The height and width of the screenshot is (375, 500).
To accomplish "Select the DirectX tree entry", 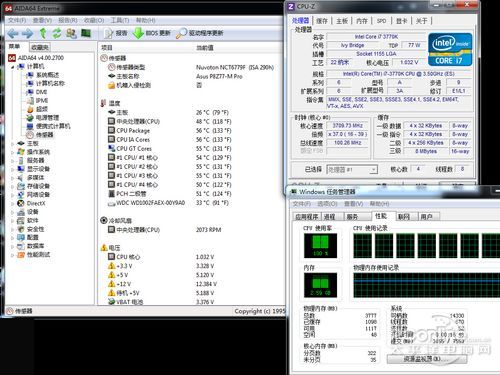I will coord(31,203).
